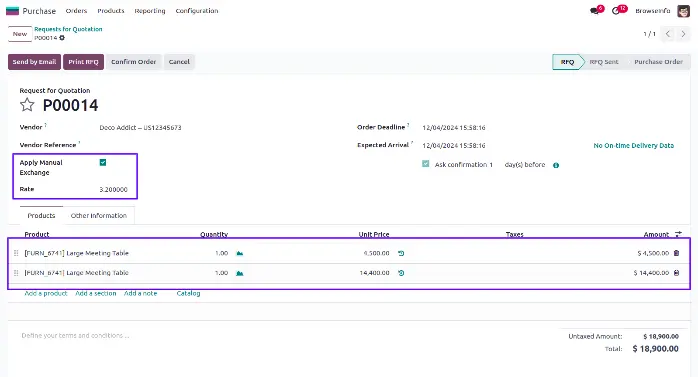Open the messages conversation icon
This screenshot has width=698, height=377.
[x=595, y=11]
